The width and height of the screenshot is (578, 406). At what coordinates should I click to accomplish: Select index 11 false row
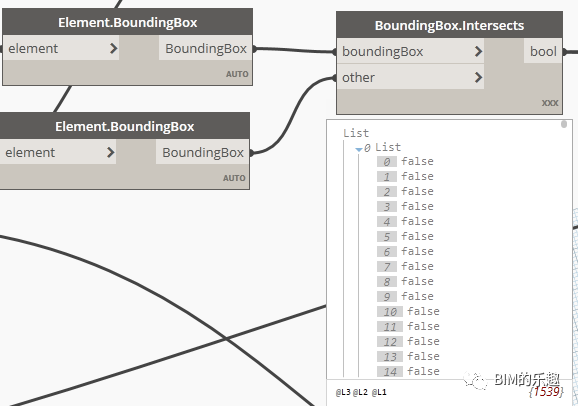pyautogui.click(x=408, y=326)
